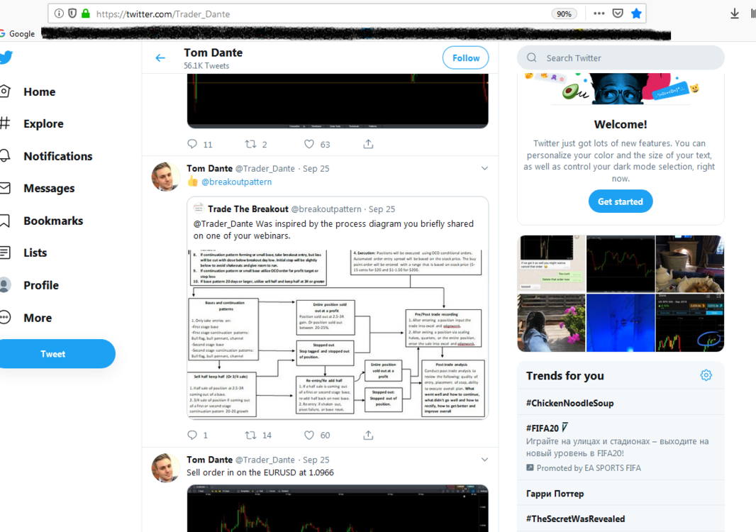Like the tweet with 63 likes
The width and height of the screenshot is (756, 532).
(309, 144)
